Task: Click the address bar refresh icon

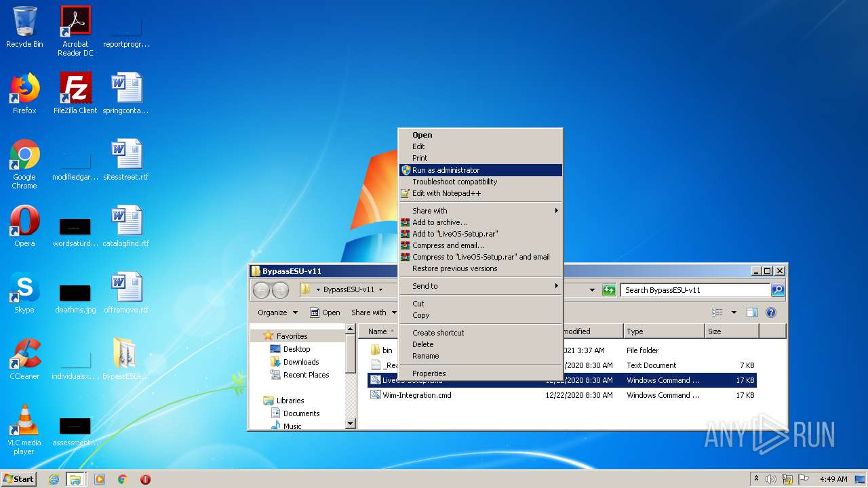Action: [x=609, y=290]
